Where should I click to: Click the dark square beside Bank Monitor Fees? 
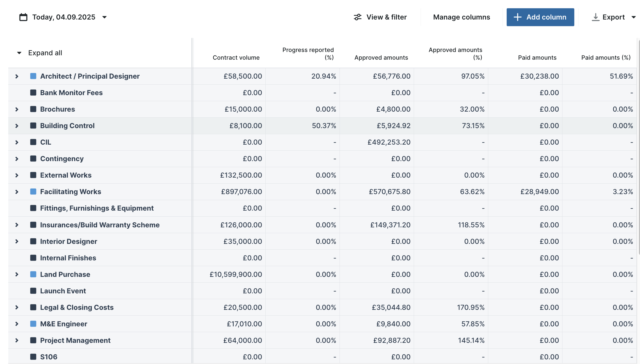point(33,93)
